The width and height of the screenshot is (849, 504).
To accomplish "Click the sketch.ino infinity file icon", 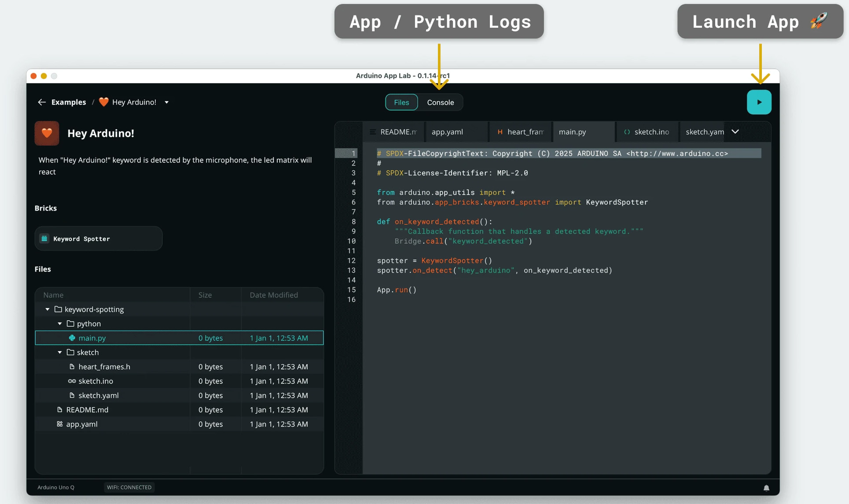I will point(72,381).
